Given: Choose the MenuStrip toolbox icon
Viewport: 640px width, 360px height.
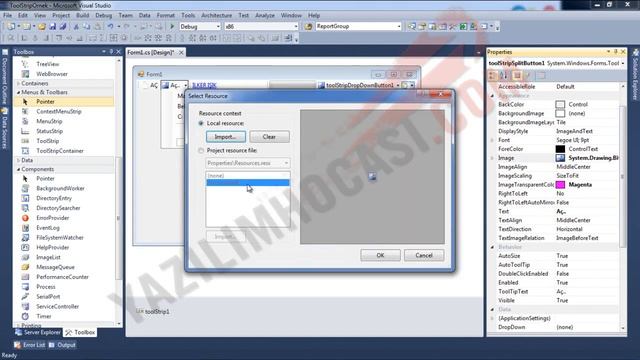Looking at the screenshot, I should [x=25, y=121].
